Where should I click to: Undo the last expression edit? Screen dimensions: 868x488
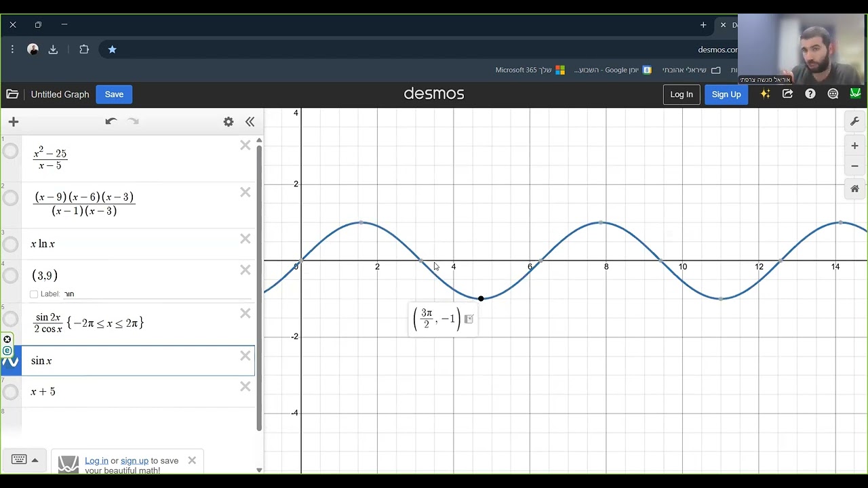[x=111, y=121]
